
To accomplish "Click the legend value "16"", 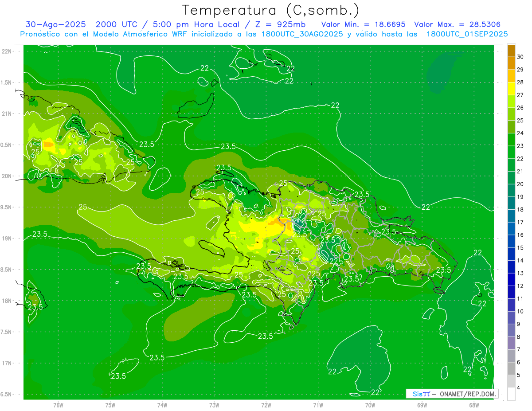I will [x=520, y=235].
